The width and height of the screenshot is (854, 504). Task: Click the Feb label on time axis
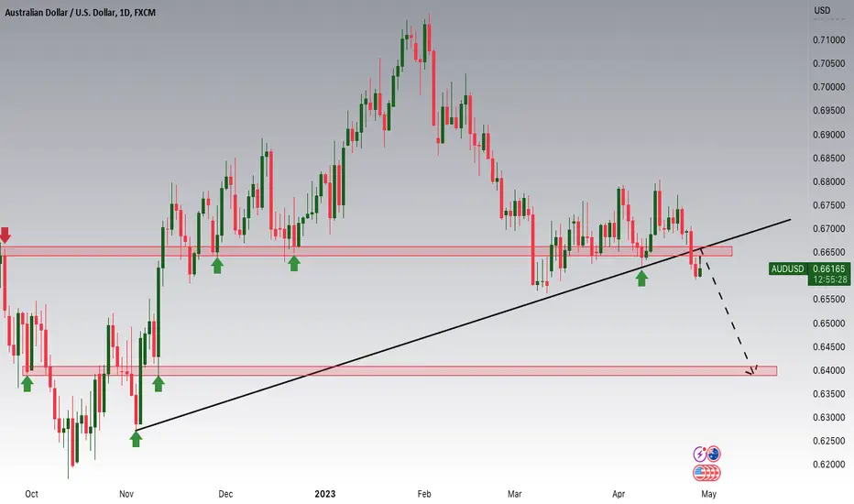[424, 494]
